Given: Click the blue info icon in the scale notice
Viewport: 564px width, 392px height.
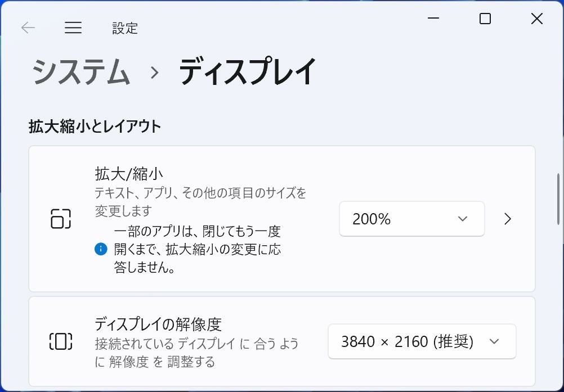Looking at the screenshot, I should [x=101, y=249].
